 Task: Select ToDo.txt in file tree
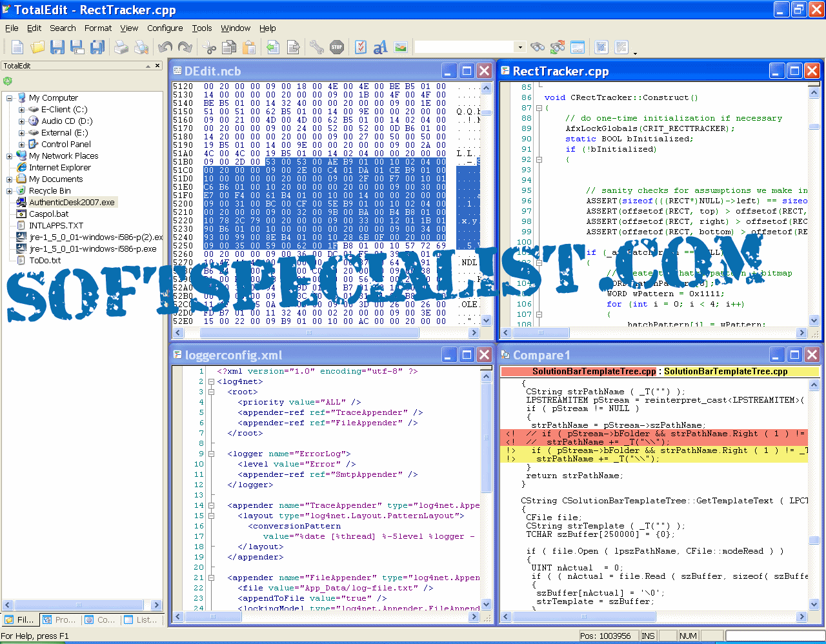[x=45, y=261]
